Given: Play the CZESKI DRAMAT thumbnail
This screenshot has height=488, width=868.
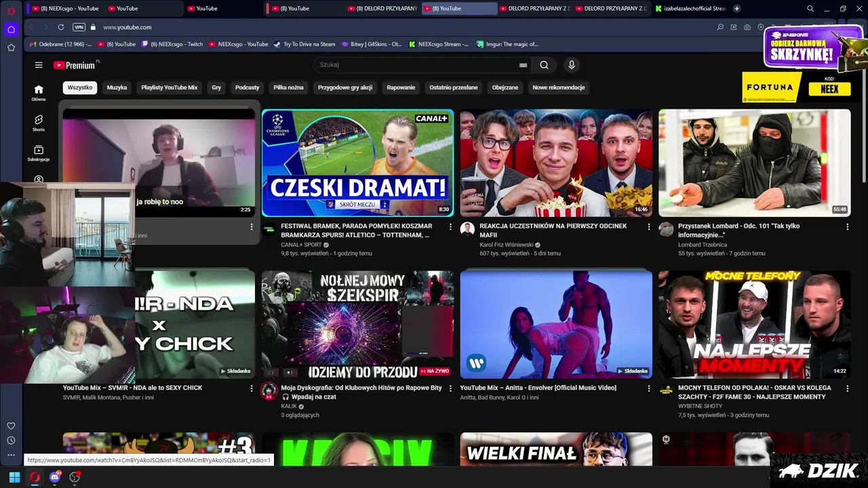Looking at the screenshot, I should [x=357, y=163].
